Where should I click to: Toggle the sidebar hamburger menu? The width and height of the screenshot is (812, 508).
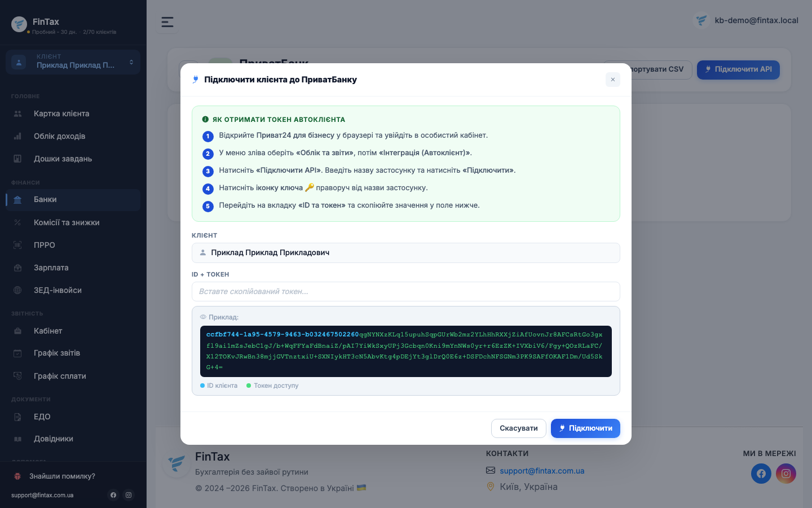(167, 22)
